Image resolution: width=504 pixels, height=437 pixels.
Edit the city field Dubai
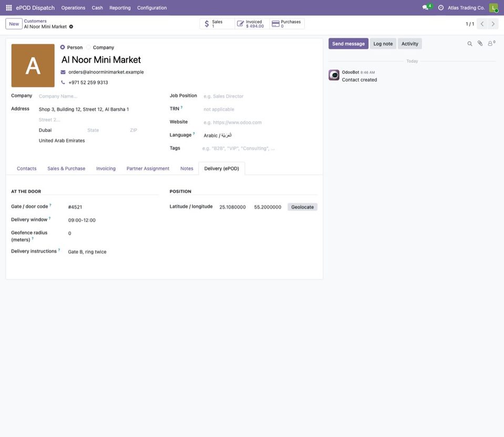tap(61, 130)
